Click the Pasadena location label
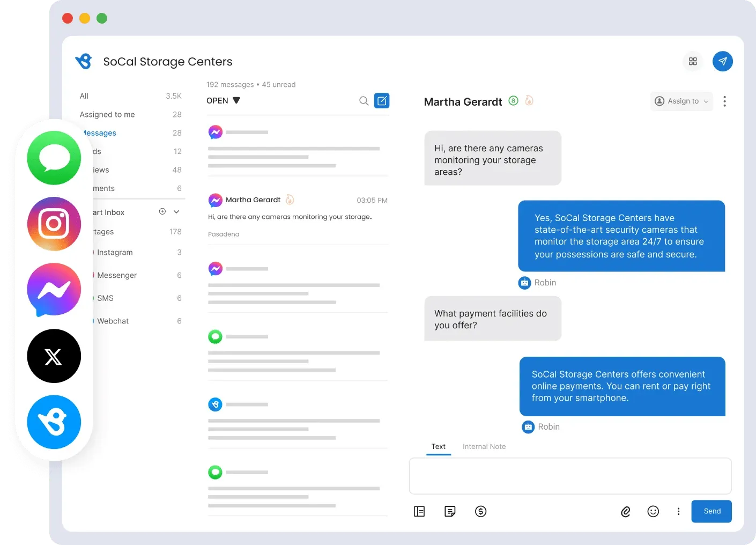The image size is (756, 545). coord(224,234)
